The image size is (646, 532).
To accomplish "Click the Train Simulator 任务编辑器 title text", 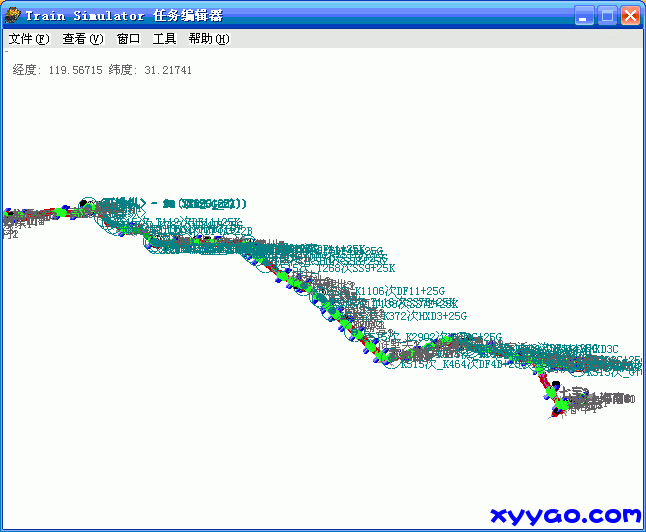I will (124, 16).
